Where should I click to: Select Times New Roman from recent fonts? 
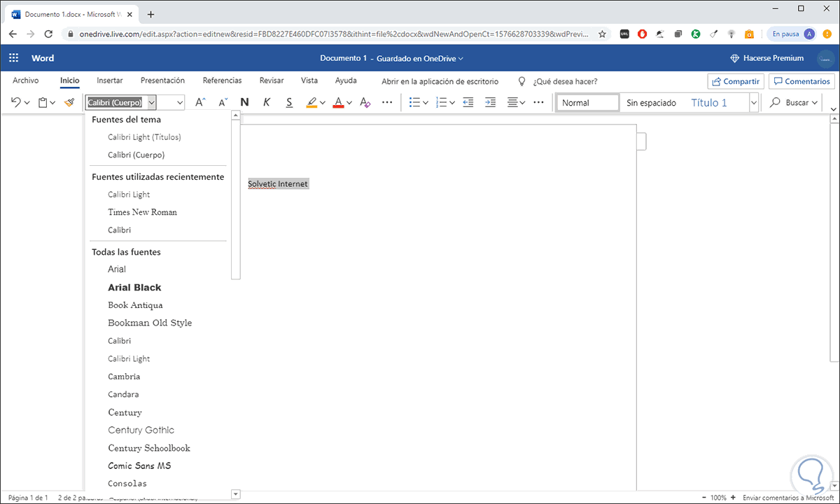coord(143,212)
